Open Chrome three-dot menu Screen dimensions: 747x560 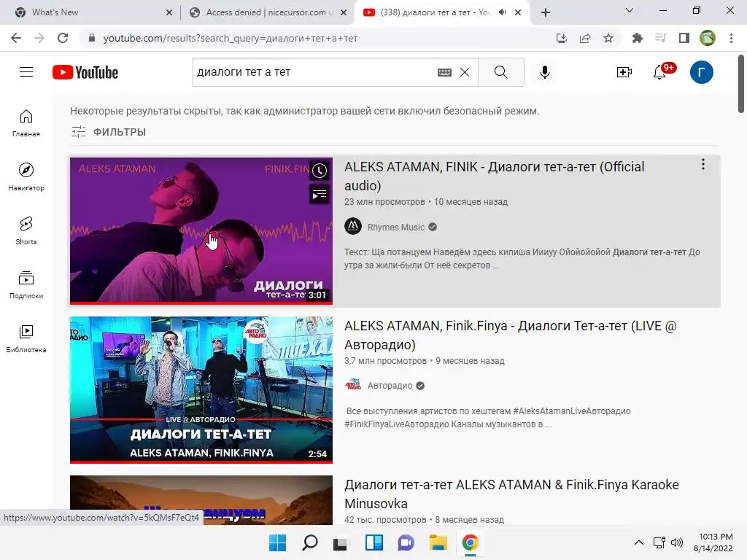coord(731,38)
